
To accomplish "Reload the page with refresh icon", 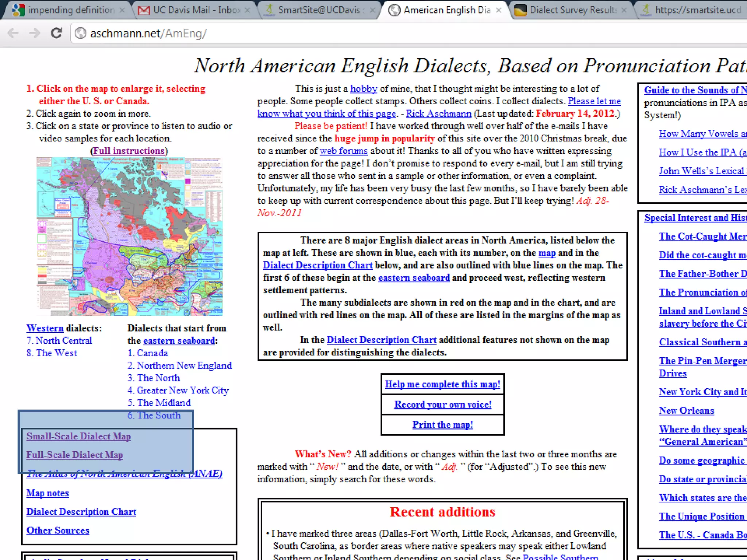I will pos(57,33).
